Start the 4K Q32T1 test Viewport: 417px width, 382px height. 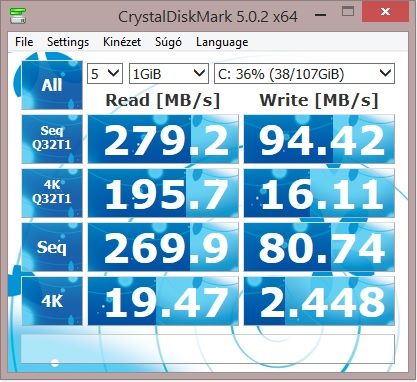pyautogui.click(x=52, y=193)
